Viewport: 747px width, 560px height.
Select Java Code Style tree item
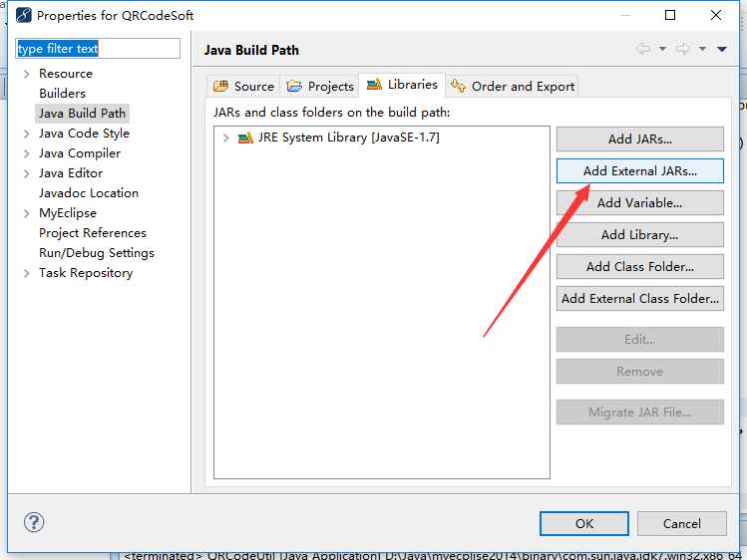85,134
